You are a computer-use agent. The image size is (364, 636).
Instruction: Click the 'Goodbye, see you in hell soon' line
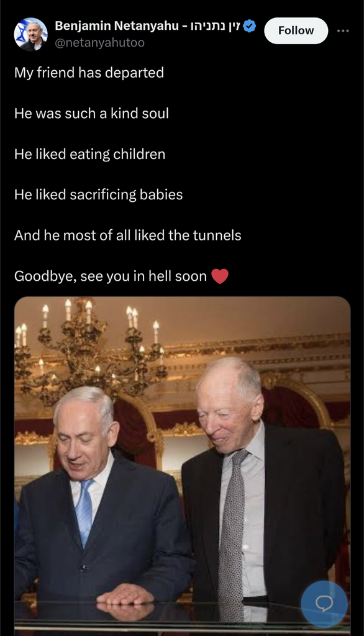point(111,276)
